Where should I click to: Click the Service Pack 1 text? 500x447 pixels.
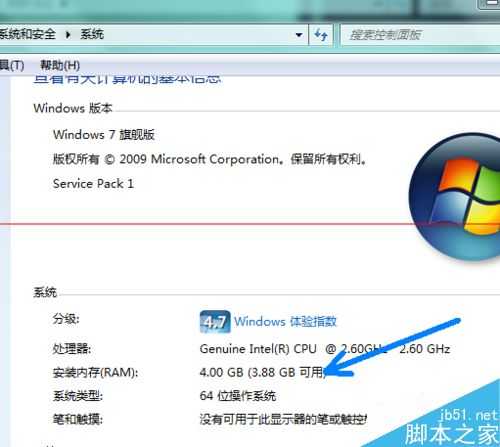tap(93, 184)
